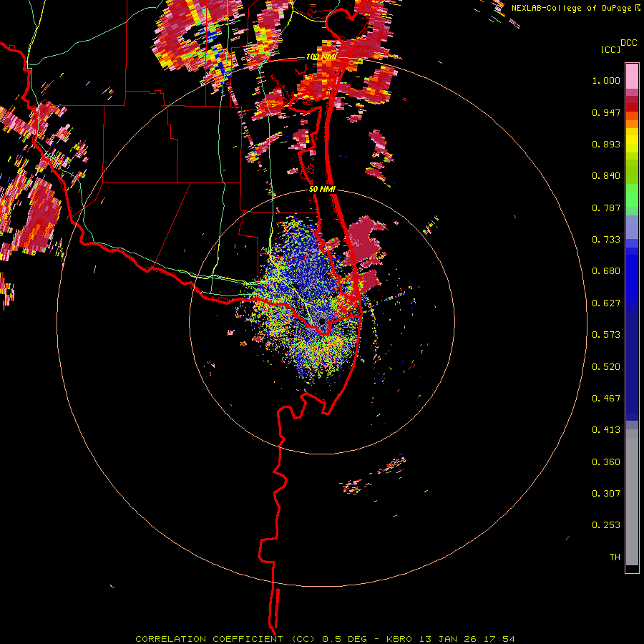
Task: Select the 0.893 scale value
Action: (606, 144)
